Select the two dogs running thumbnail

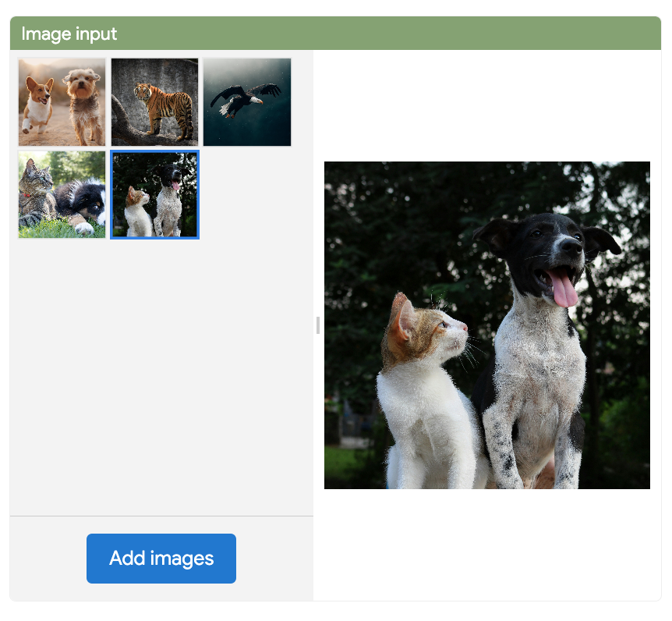[62, 102]
